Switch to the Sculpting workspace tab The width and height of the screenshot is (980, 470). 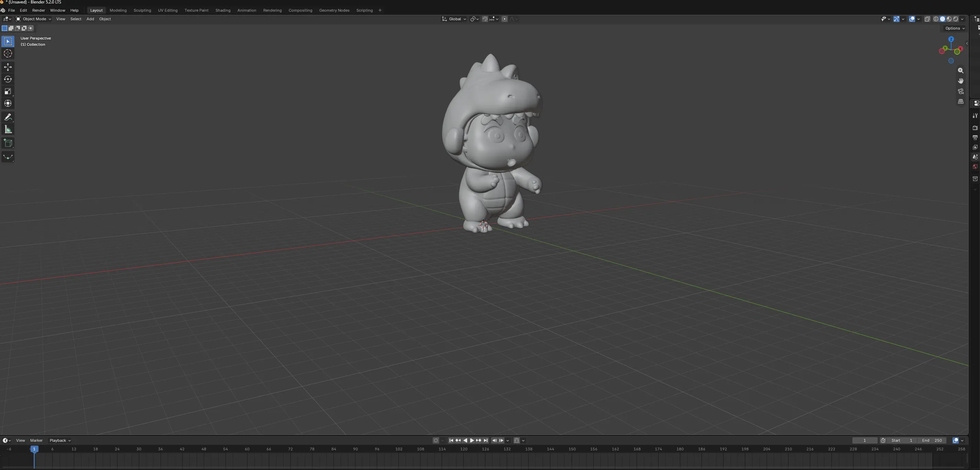click(142, 10)
